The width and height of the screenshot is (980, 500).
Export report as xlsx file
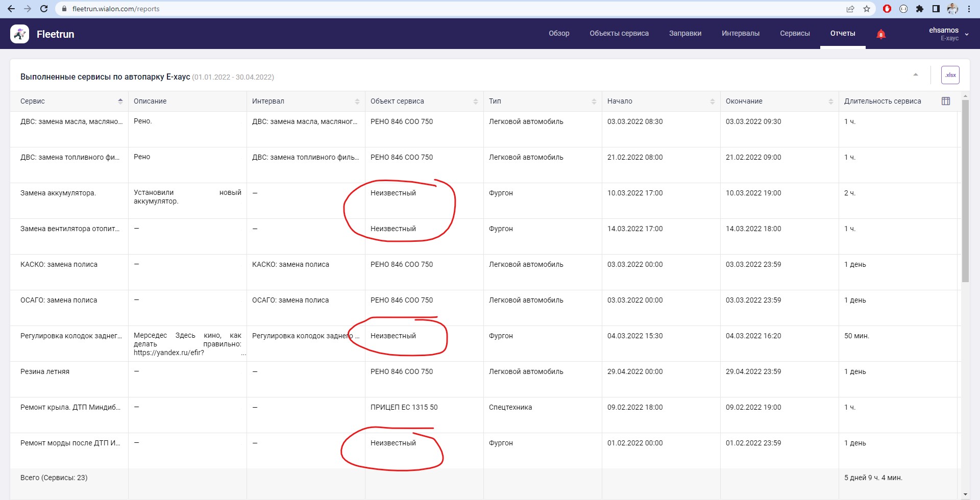coord(950,75)
